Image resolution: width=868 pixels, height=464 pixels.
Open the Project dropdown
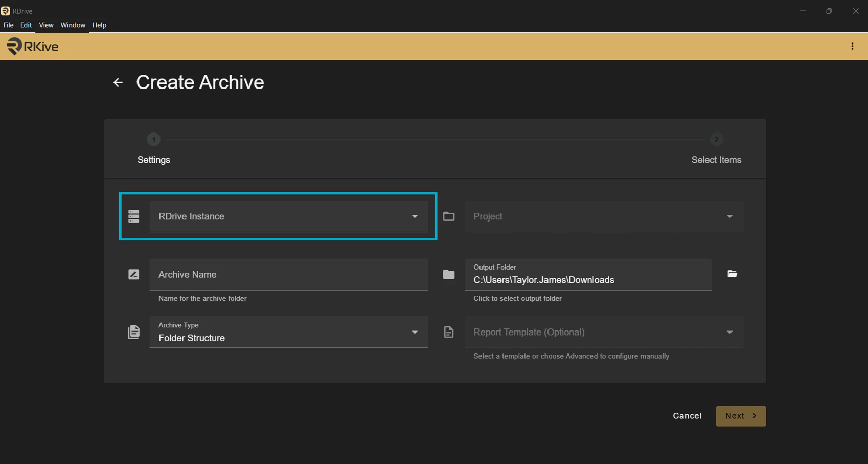click(x=603, y=216)
